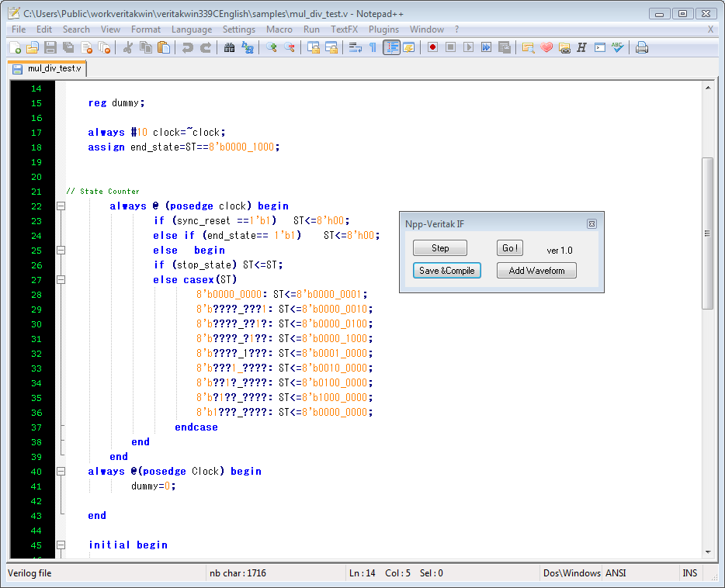The height and width of the screenshot is (588, 725).
Task: Click the Close All documents icon
Action: coord(105,47)
